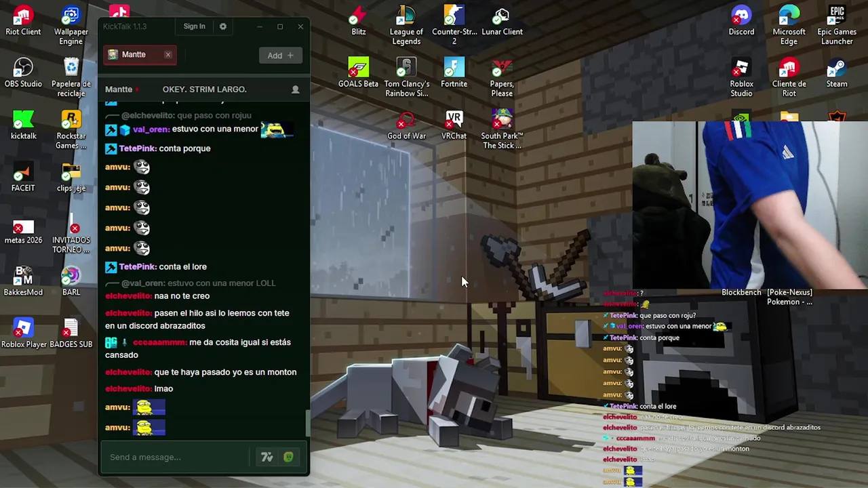Open the BARL desktop shortcut
The width and height of the screenshot is (868, 488).
point(71,281)
